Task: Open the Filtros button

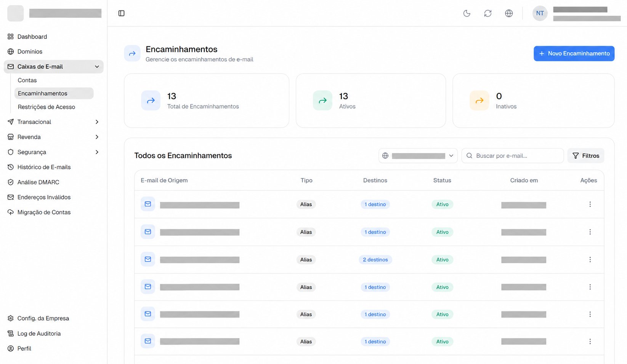Action: (x=586, y=156)
